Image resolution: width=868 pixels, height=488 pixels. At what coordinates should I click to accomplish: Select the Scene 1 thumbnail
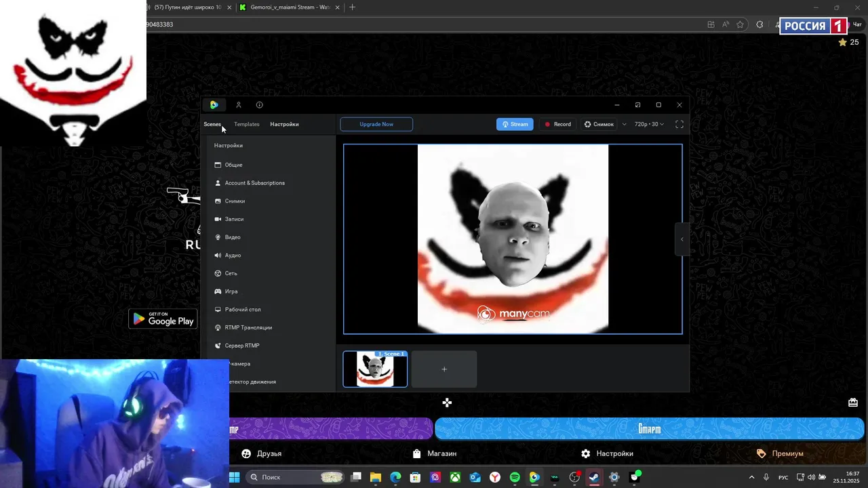click(x=375, y=369)
